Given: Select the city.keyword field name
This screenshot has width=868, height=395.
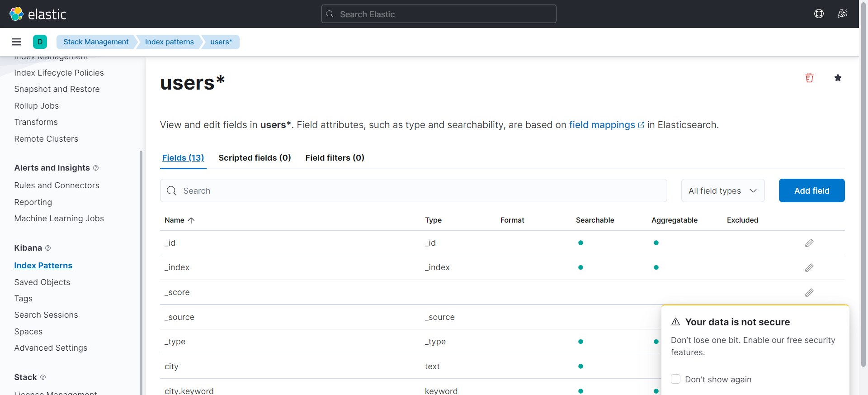Looking at the screenshot, I should (x=189, y=391).
